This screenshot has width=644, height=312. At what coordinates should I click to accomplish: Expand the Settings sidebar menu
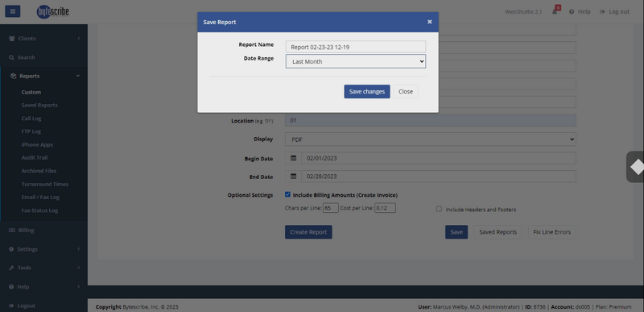click(x=43, y=249)
